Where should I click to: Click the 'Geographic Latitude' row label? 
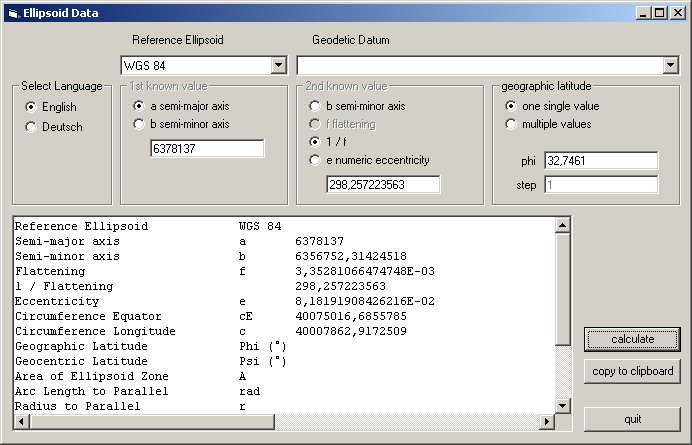[x=81, y=346]
